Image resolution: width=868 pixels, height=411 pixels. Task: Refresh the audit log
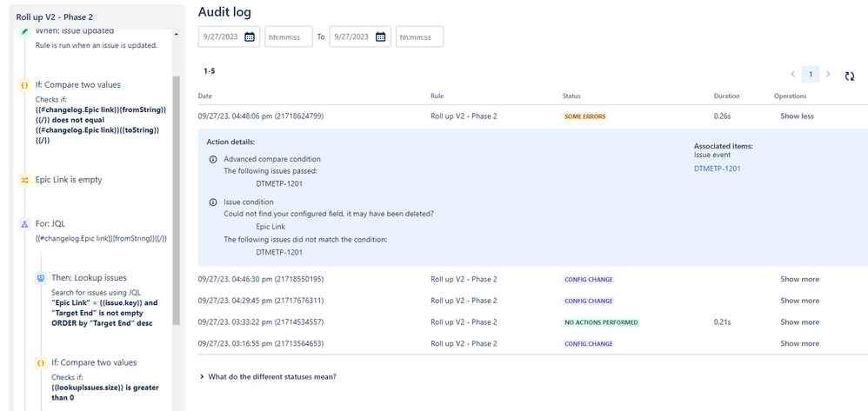[x=850, y=76]
